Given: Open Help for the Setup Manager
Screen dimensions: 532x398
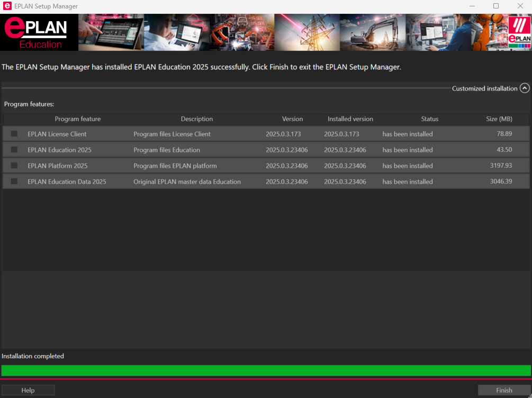Looking at the screenshot, I should 28,390.
